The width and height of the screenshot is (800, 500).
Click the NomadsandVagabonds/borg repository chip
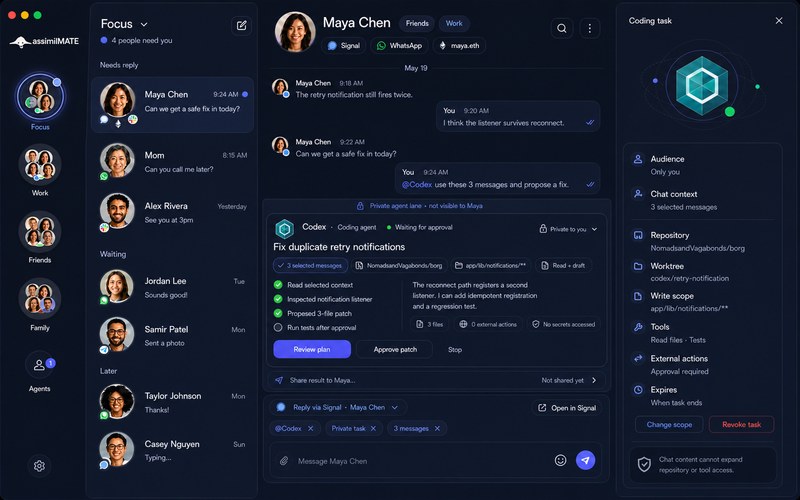[398, 265]
